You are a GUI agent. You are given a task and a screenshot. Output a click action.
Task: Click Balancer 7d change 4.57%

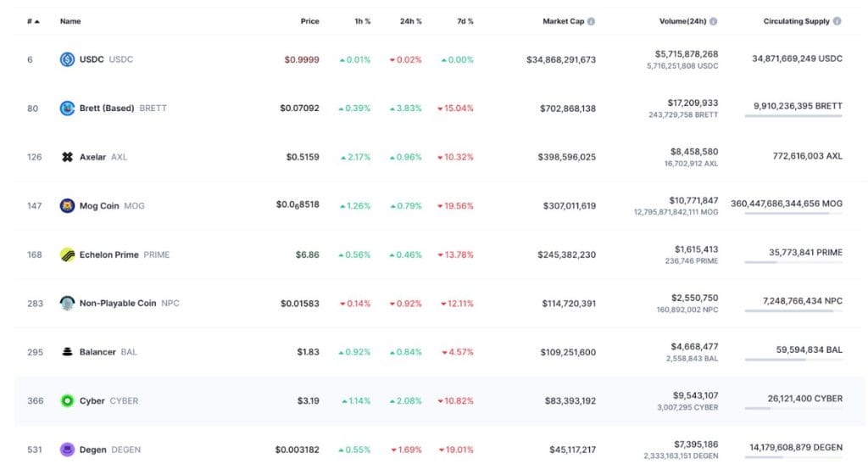(458, 351)
